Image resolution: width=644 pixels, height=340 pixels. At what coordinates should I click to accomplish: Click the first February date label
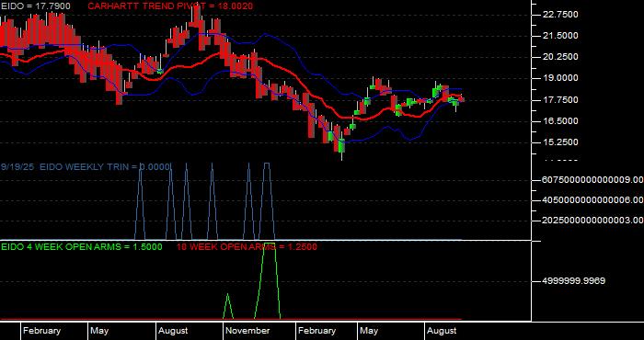click(x=41, y=331)
